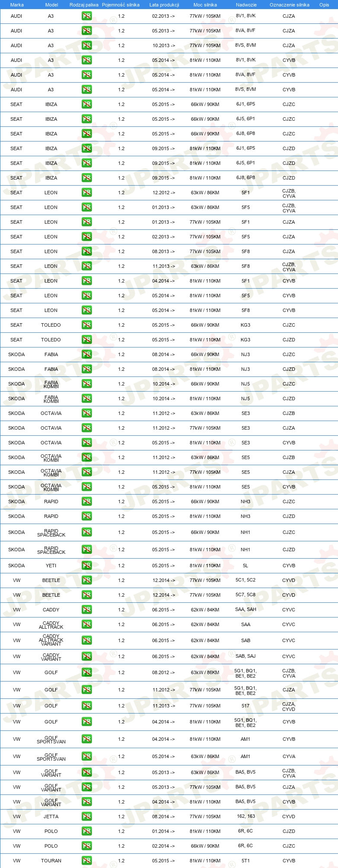Click the body code cell '5L'
Screen dimensions: 338x868
pos(246,565)
